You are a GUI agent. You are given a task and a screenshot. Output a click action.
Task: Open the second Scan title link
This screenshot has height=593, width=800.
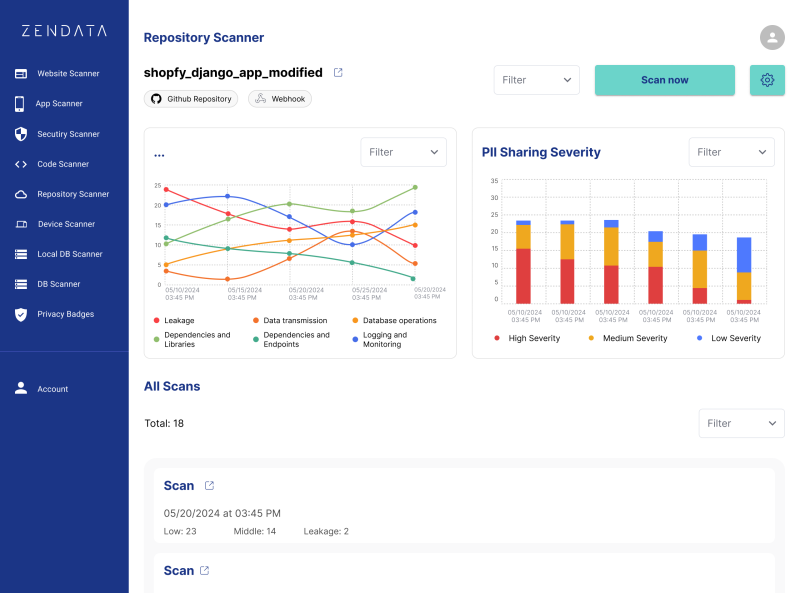coord(179,570)
